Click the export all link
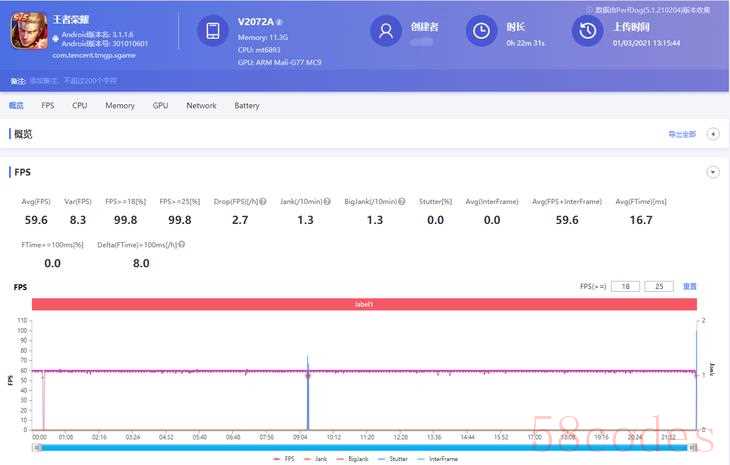The height and width of the screenshot is (465, 730). [682, 134]
